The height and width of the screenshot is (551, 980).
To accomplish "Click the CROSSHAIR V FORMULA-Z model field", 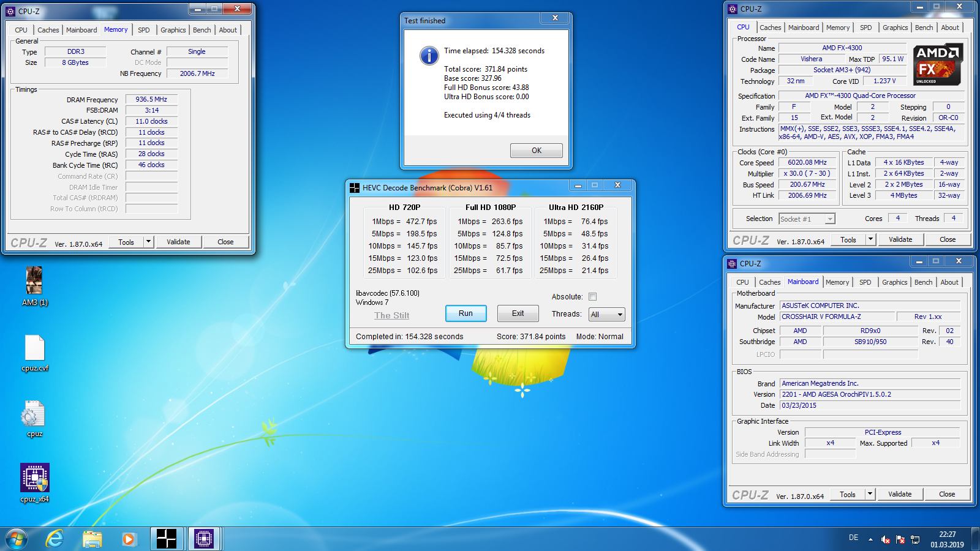I will (x=837, y=317).
